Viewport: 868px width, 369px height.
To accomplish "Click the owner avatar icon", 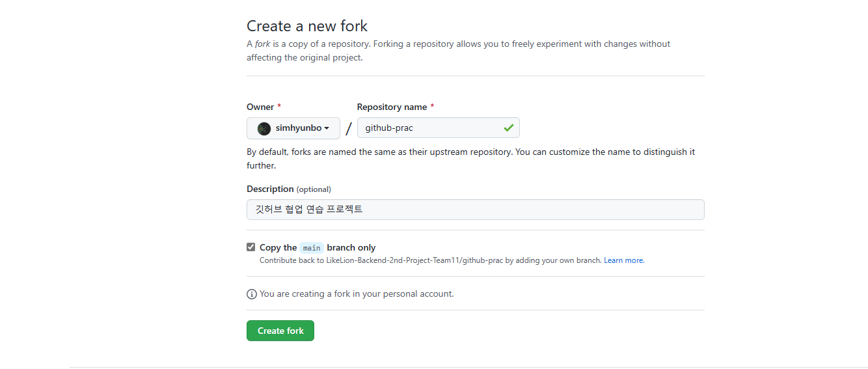I will [264, 128].
